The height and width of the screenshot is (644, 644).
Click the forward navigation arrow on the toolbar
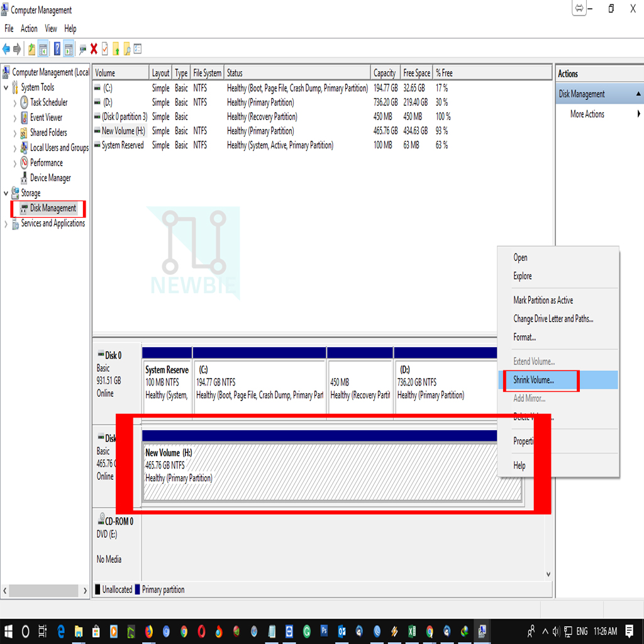click(18, 48)
